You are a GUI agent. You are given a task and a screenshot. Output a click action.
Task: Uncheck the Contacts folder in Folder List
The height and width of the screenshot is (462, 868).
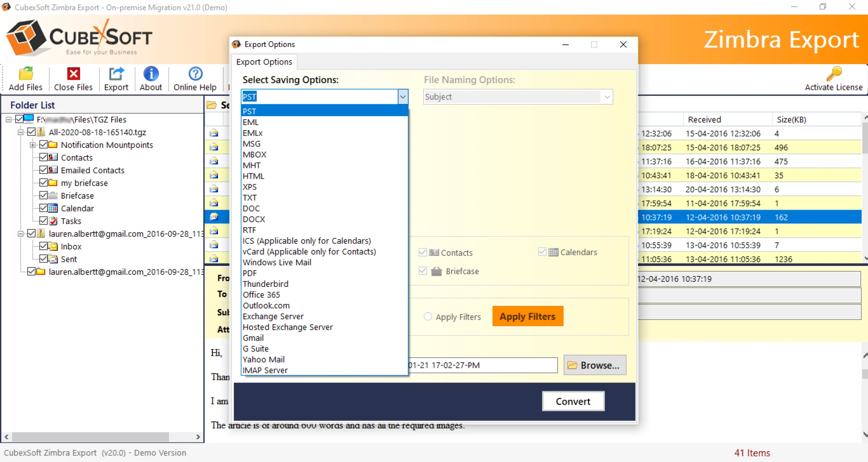43,157
